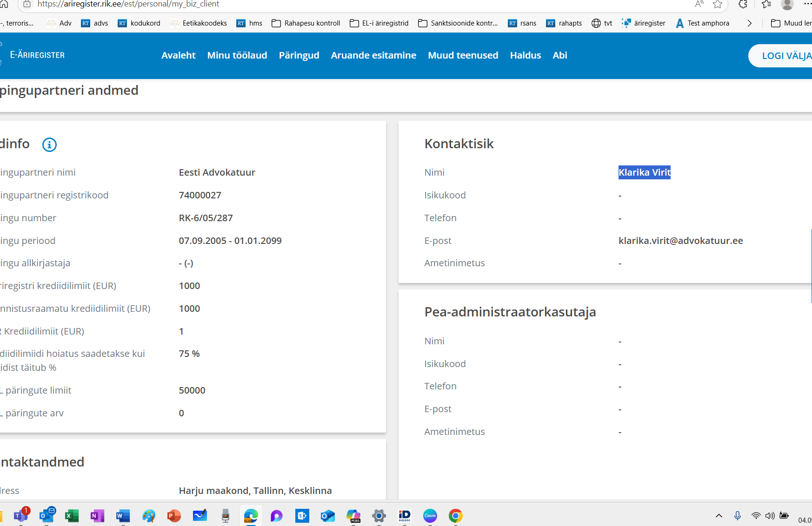812x526 pixels.
Task: Expand the bookmarks bar overflow chevron
Action: click(749, 23)
